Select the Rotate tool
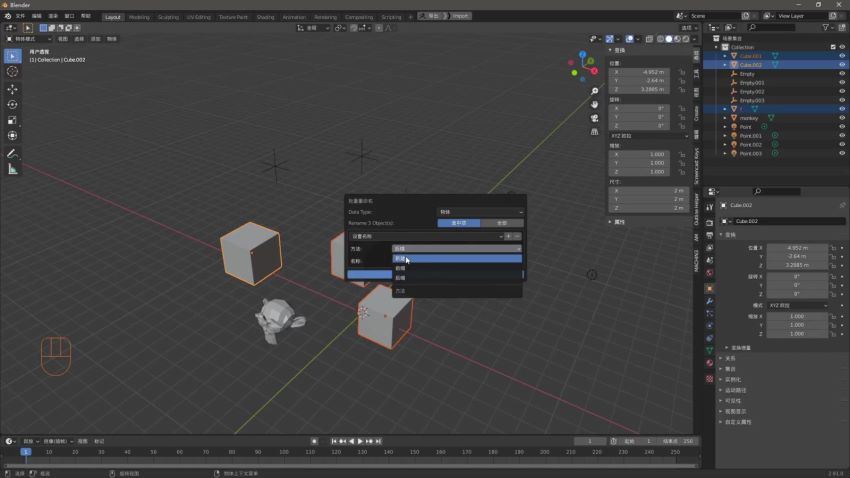850x478 pixels. tap(12, 105)
